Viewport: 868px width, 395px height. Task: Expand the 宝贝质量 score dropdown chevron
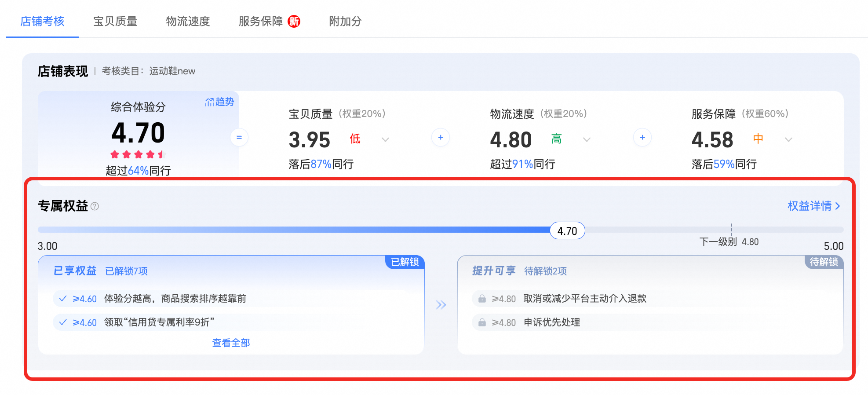pos(385,139)
